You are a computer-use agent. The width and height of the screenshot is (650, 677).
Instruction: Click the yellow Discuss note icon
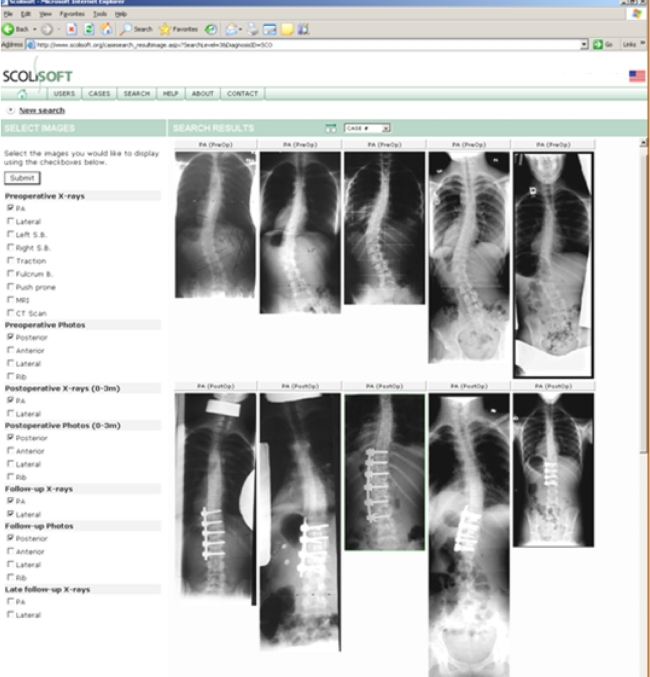click(x=287, y=29)
